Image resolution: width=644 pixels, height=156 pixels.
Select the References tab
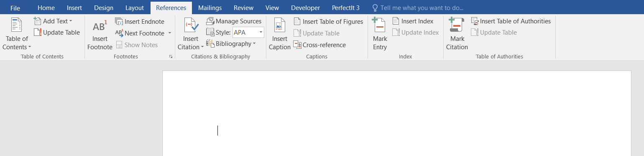171,8
